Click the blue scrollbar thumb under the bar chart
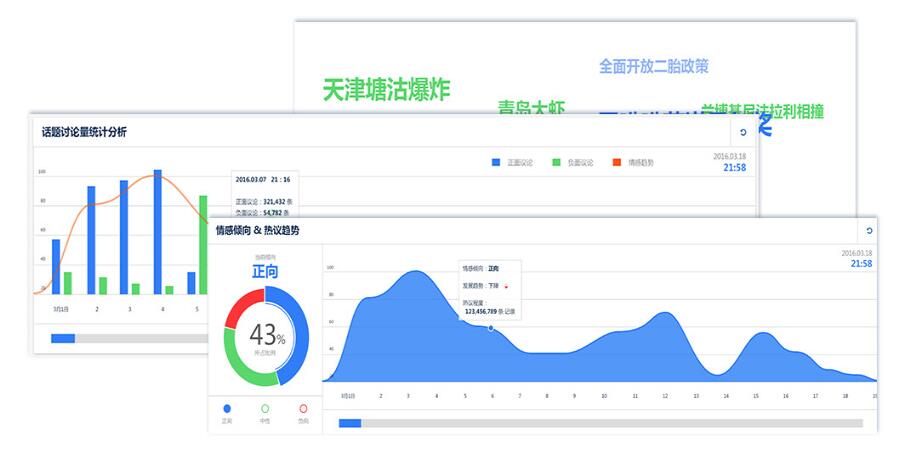 pos(63,338)
